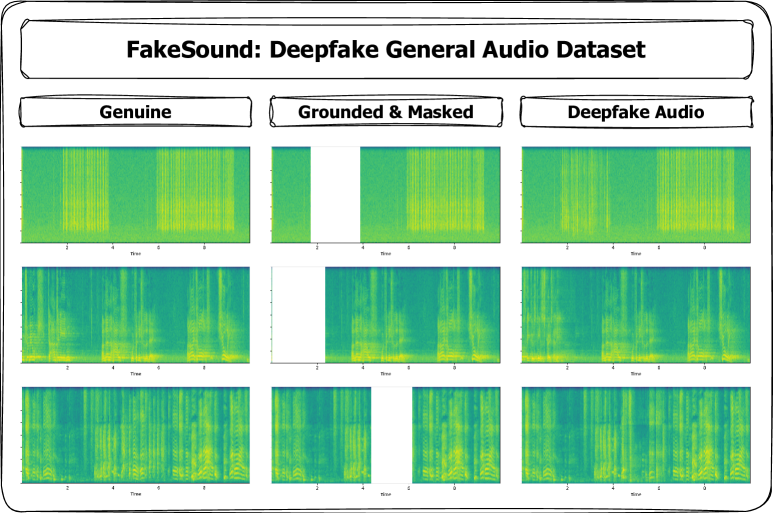Click the white masked region in top masked spectrogram
Image resolution: width=773 pixels, height=515 pixels.
click(x=335, y=195)
